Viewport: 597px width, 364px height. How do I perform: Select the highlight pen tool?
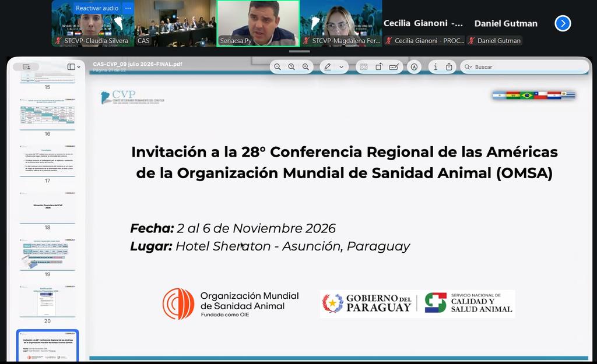coord(328,67)
